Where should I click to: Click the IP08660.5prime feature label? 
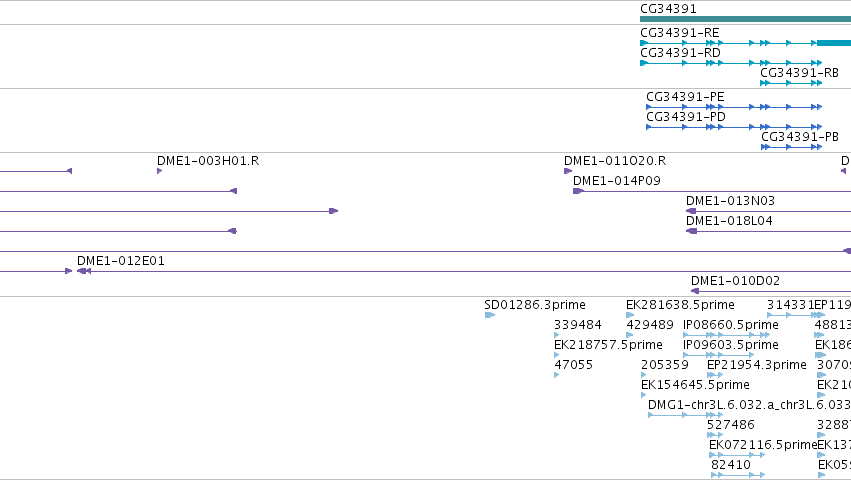731,325
